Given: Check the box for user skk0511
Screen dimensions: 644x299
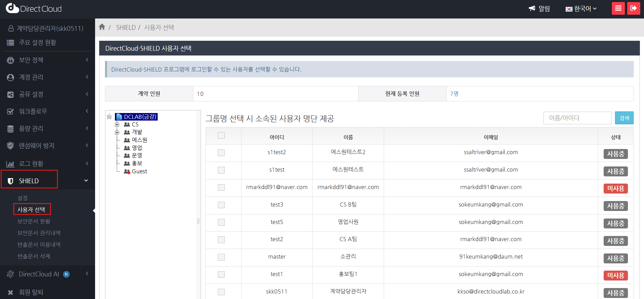Looking at the screenshot, I should coord(221,292).
